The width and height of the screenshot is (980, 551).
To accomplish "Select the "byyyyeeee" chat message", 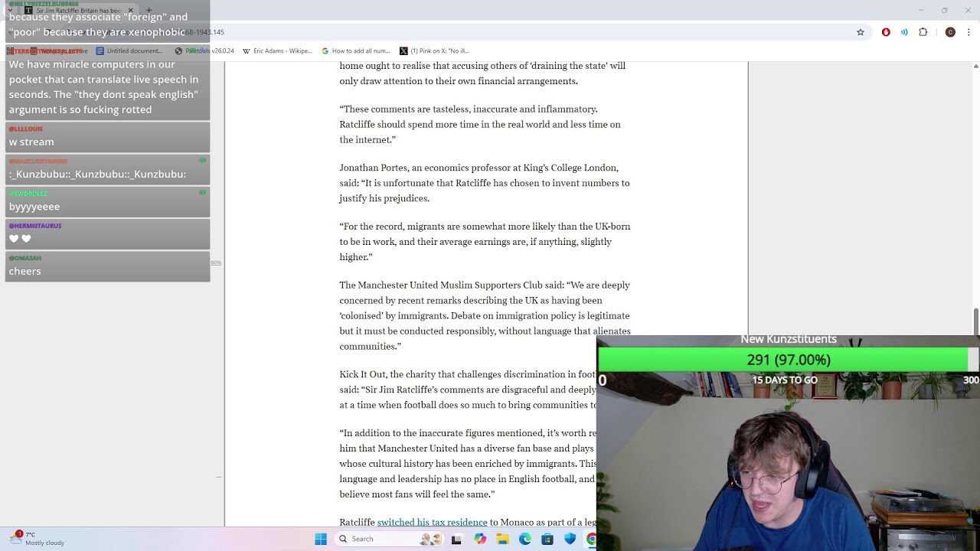I will pos(107,201).
